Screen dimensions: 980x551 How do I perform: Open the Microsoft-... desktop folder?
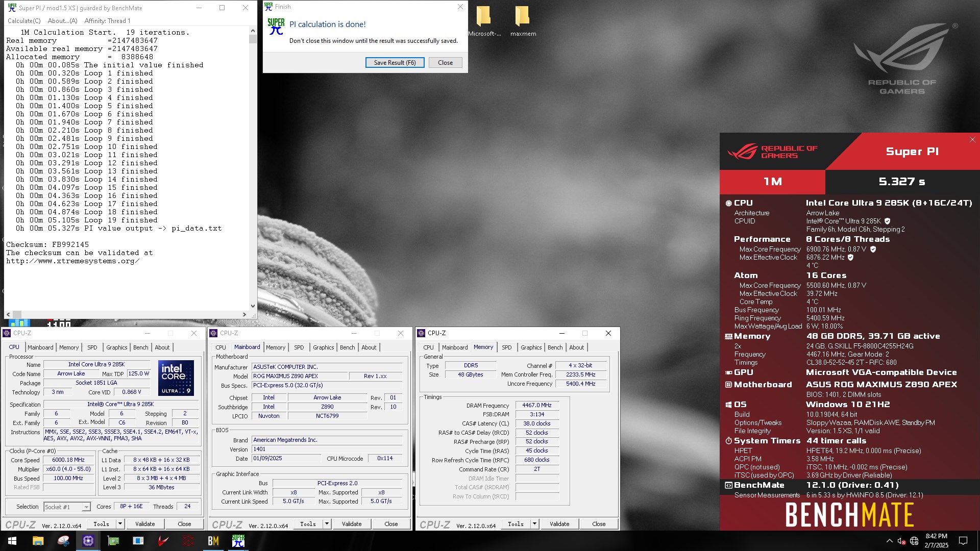coord(484,21)
